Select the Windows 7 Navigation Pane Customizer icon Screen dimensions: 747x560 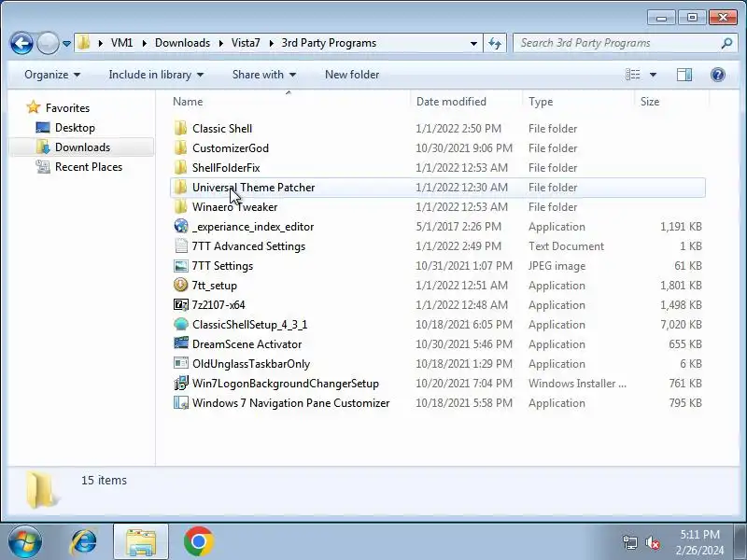tap(181, 402)
